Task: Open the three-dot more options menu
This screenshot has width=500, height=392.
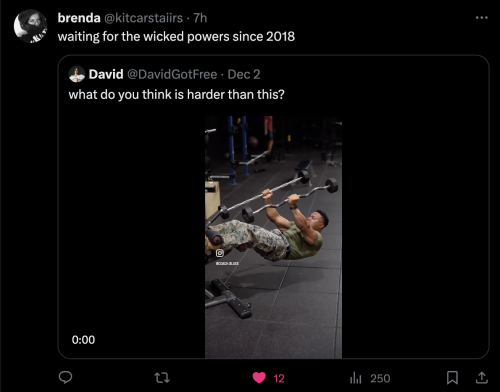Action: (482, 18)
